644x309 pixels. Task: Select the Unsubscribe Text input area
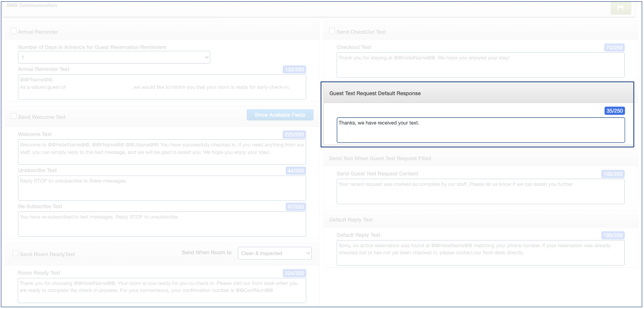tap(162, 188)
